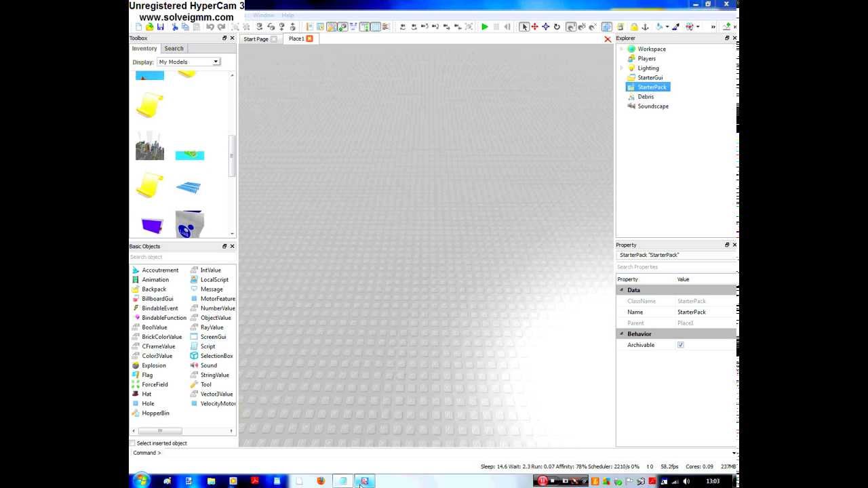The height and width of the screenshot is (488, 868).
Task: Click the Copy icon in toolbar
Action: (185, 27)
